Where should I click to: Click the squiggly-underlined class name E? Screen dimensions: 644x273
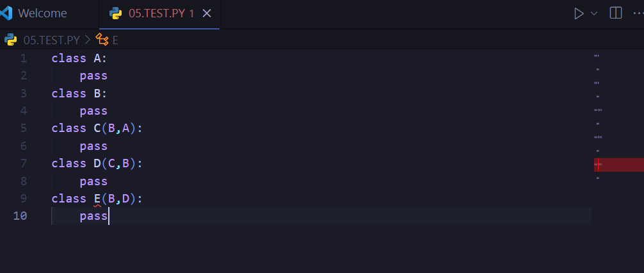coord(97,199)
